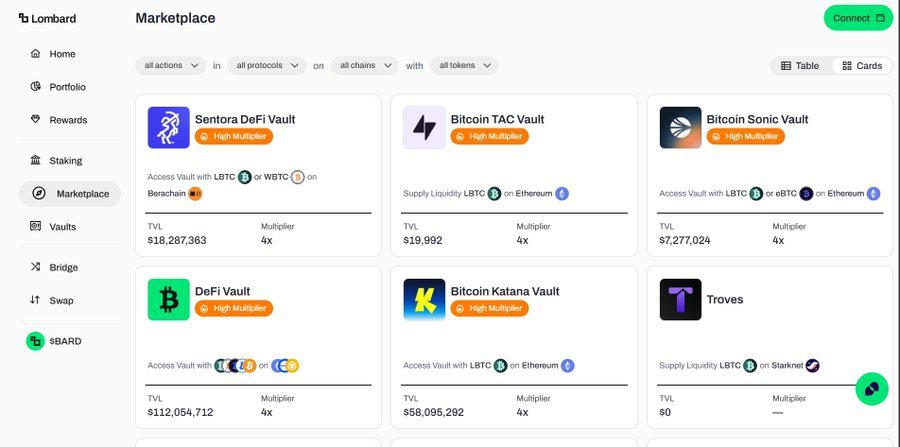
Task: Switch to Table view
Action: coord(801,65)
